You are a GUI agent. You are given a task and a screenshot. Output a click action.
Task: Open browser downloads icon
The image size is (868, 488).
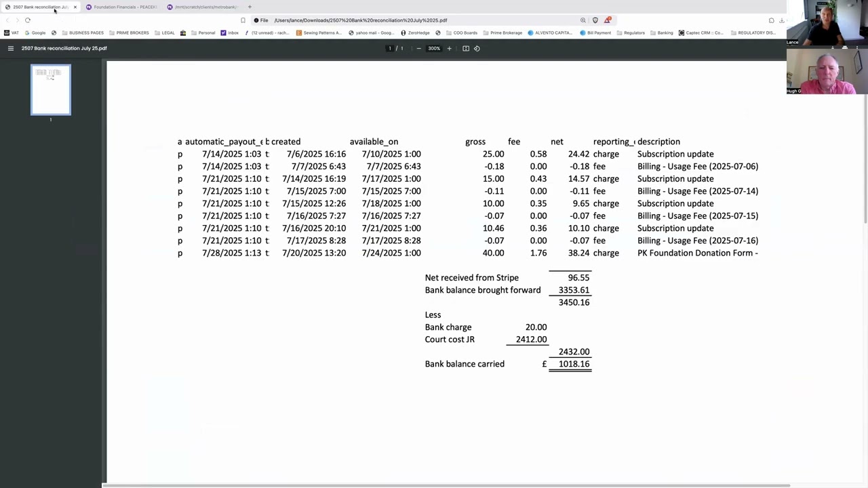(781, 20)
